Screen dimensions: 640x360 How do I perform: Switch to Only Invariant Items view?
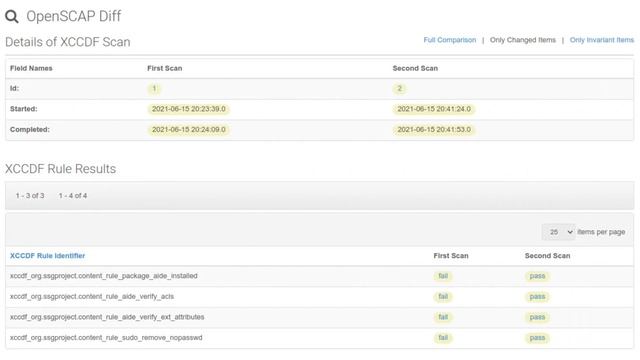pyautogui.click(x=602, y=40)
